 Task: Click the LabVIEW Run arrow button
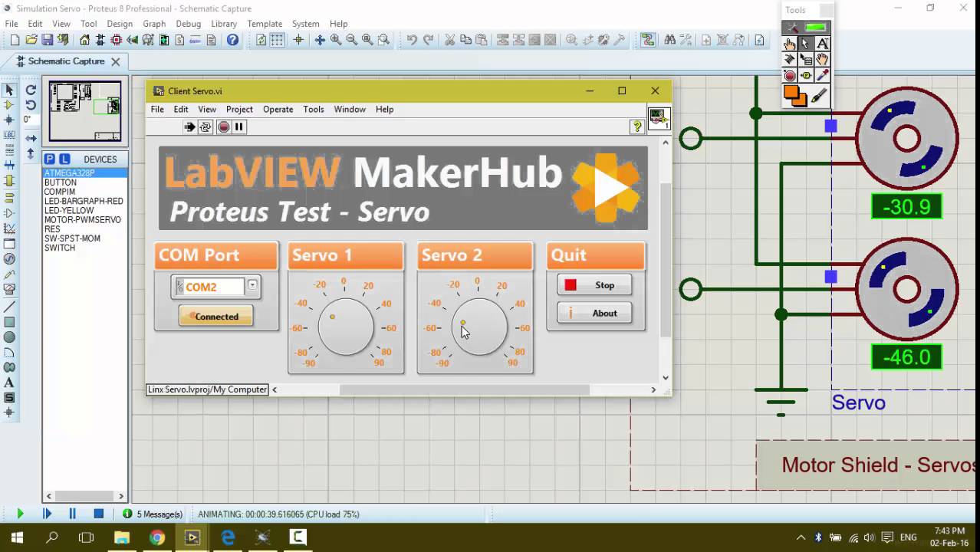point(189,127)
